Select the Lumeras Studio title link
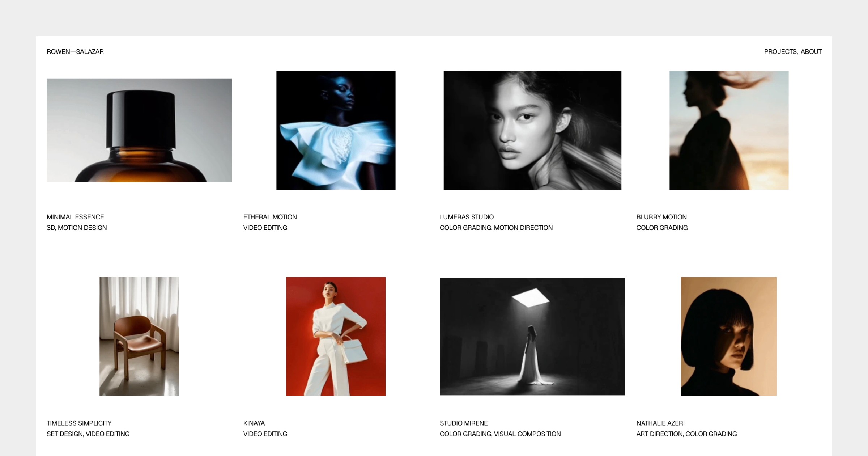868x456 pixels. 467,217
